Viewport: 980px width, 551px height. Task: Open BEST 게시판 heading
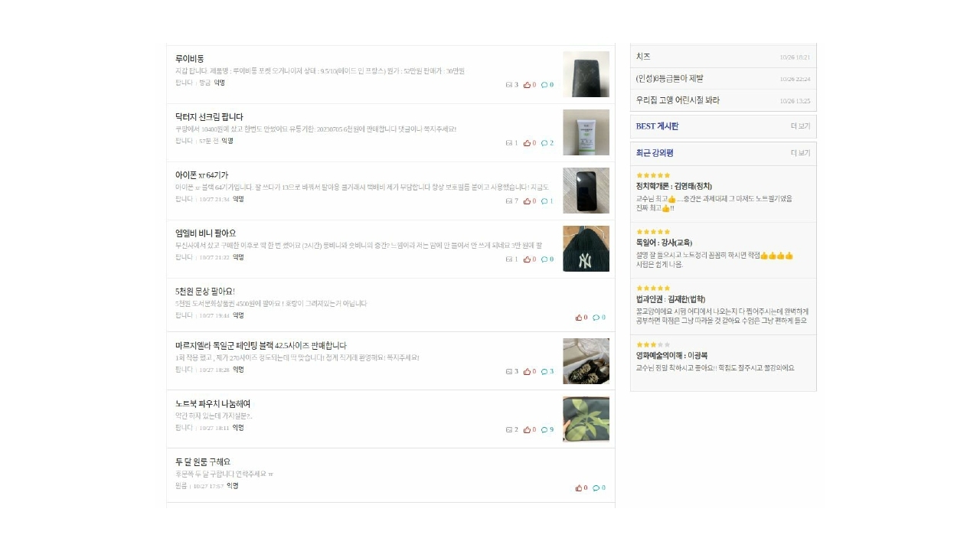coord(657,126)
